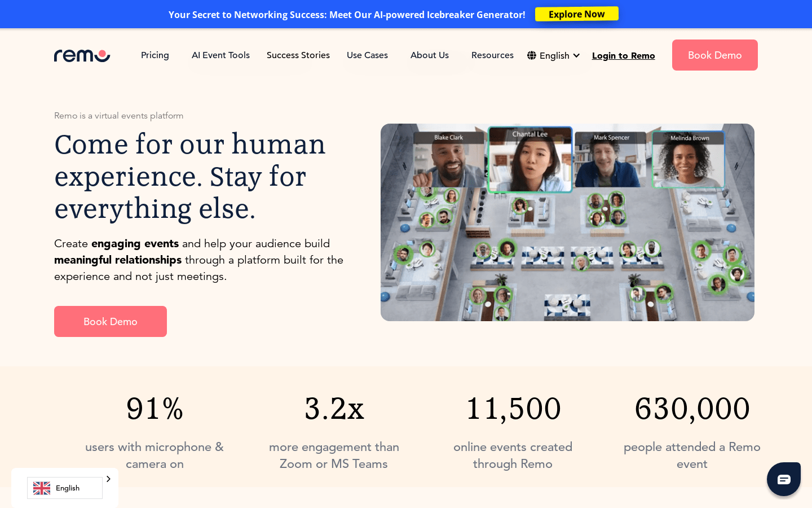Click Chantal Lee's video tile
Viewport: 812px width, 508px height.
click(530, 161)
